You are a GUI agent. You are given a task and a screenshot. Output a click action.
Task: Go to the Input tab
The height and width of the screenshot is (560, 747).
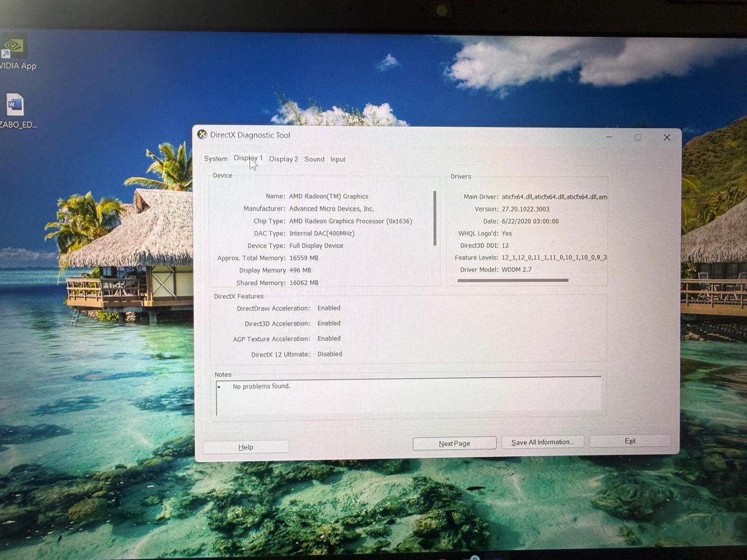338,159
